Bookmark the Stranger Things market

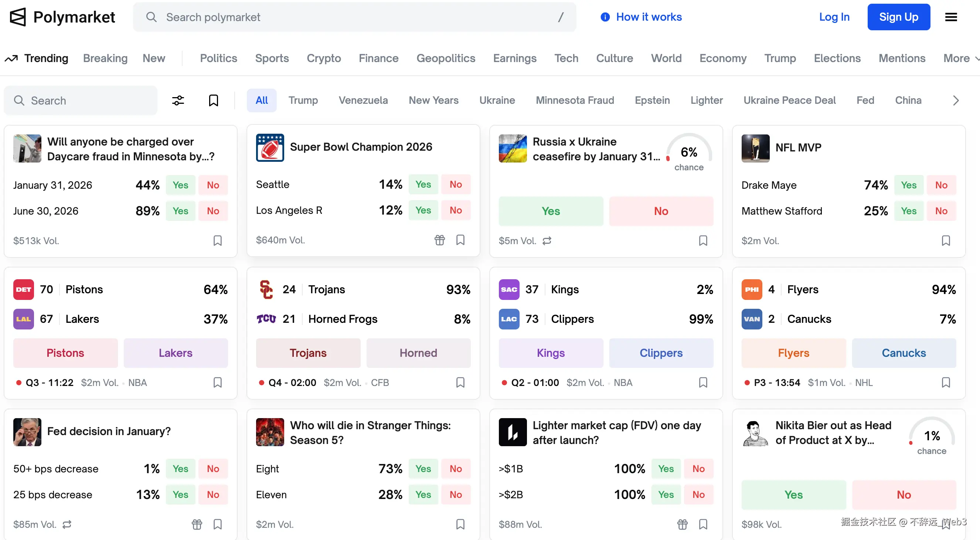pyautogui.click(x=460, y=524)
